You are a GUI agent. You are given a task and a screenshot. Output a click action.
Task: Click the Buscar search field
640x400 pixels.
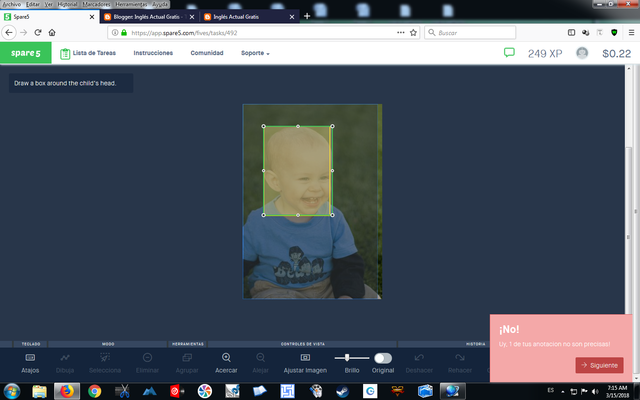tap(470, 33)
